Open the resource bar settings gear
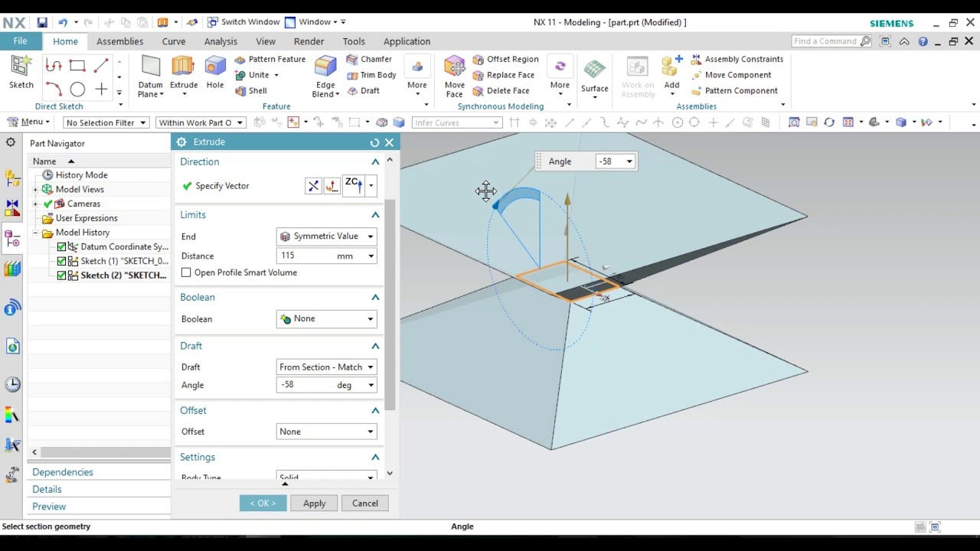The height and width of the screenshot is (551, 980). [11, 142]
